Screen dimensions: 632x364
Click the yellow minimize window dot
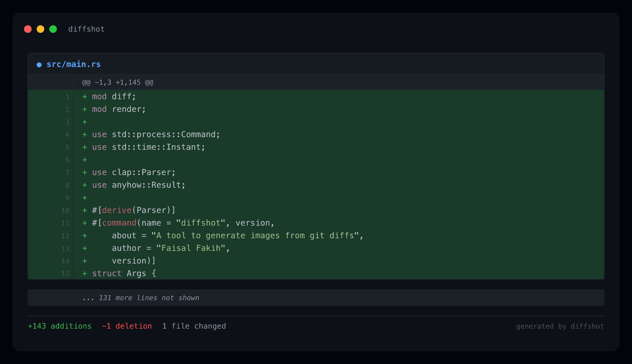[40, 29]
